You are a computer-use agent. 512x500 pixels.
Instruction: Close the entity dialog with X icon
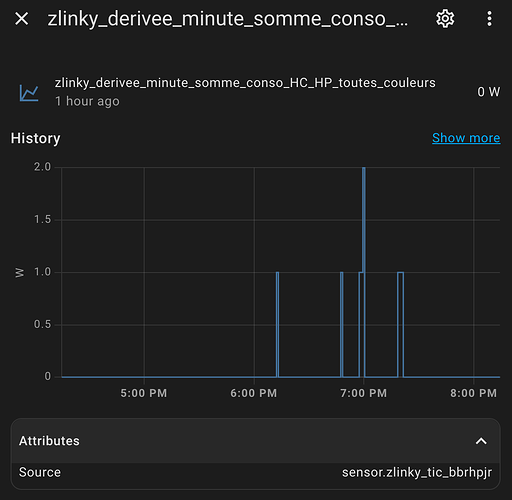(x=22, y=19)
